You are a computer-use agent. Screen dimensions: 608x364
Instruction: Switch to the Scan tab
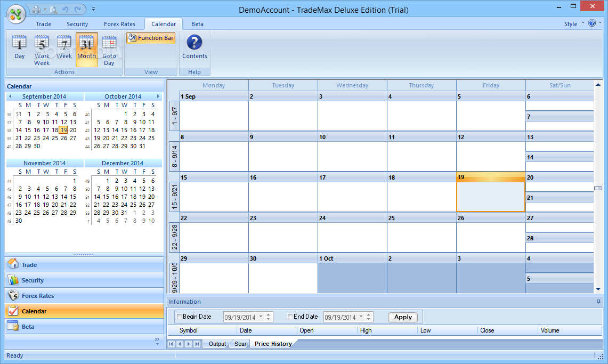pyautogui.click(x=241, y=344)
